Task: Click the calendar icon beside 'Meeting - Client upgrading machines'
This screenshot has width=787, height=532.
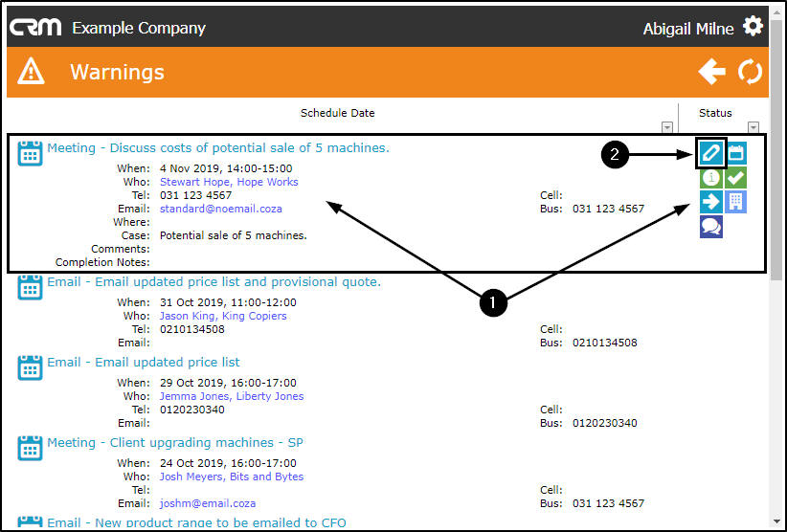Action: click(x=31, y=447)
